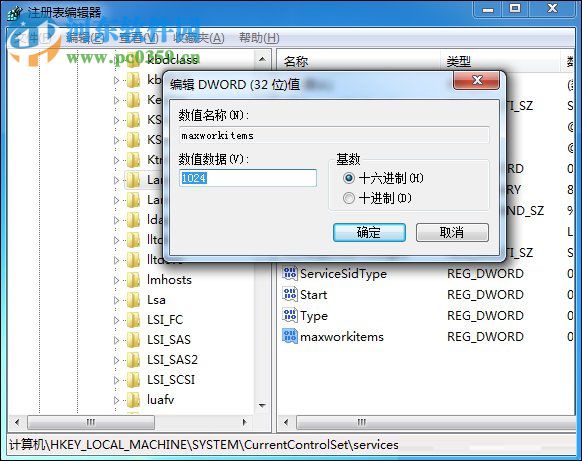Click the values pane scroll left arrow
The width and height of the screenshot is (582, 461).
click(286, 422)
